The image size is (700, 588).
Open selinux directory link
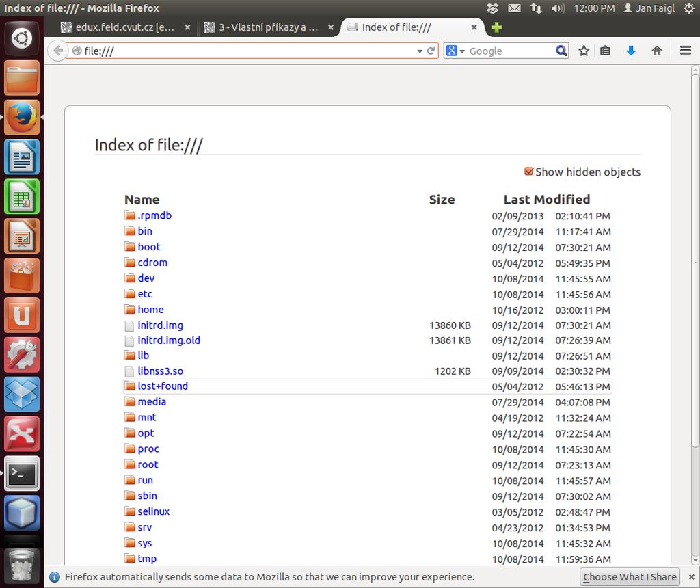(x=154, y=511)
